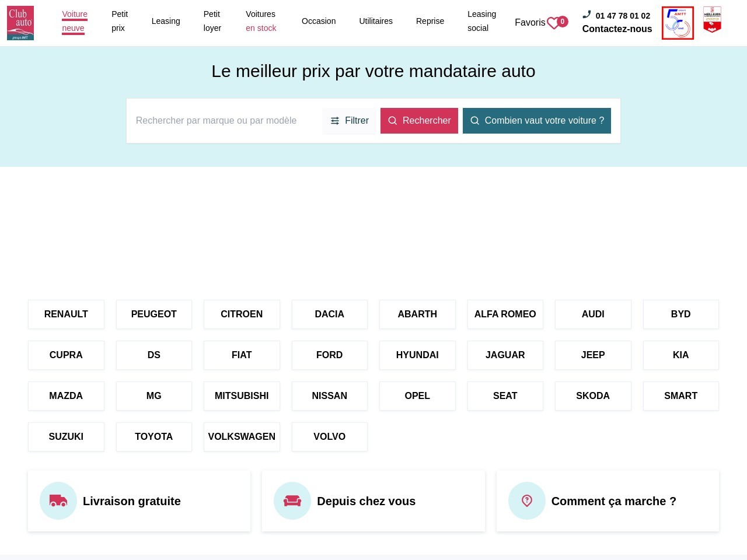This screenshot has height=560, width=747.
Task: Open Voitures en stock page
Action: (x=261, y=21)
